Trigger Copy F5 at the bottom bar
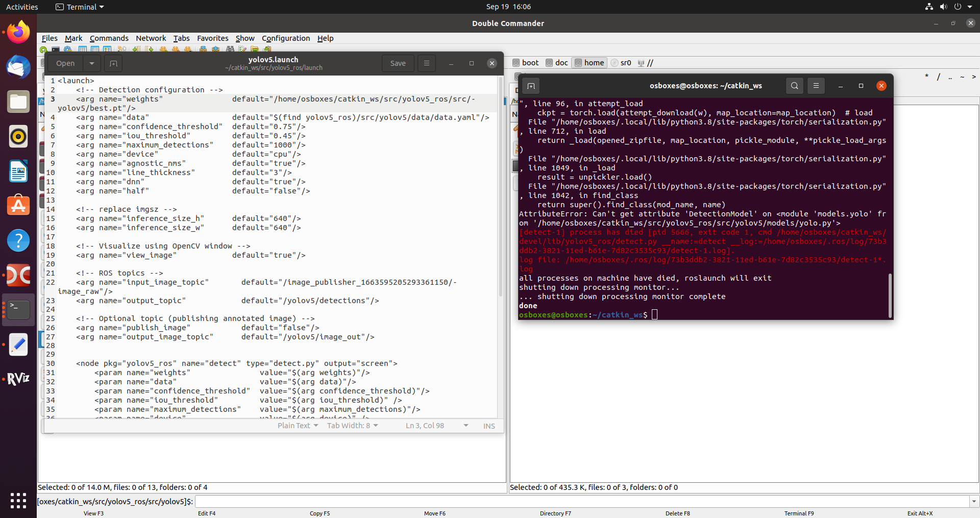This screenshot has height=518, width=980. pyautogui.click(x=320, y=513)
